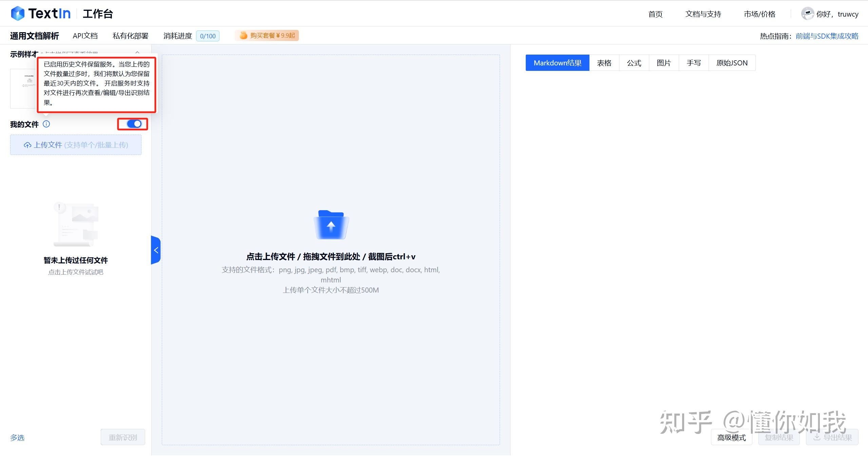
Task: Click the user avatar icon next to truwcy
Action: (807, 14)
